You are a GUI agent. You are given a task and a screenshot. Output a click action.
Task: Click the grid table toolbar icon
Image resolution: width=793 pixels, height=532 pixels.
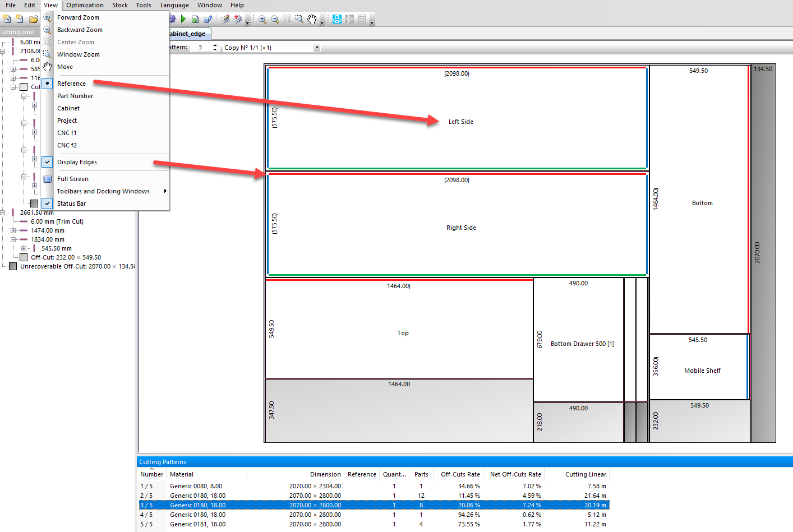(362, 19)
